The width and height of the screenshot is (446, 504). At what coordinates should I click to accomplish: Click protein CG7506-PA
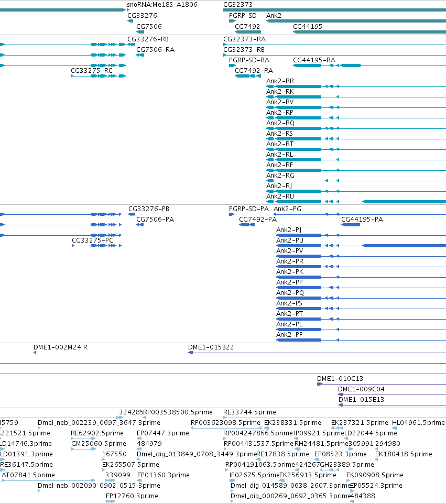click(155, 219)
